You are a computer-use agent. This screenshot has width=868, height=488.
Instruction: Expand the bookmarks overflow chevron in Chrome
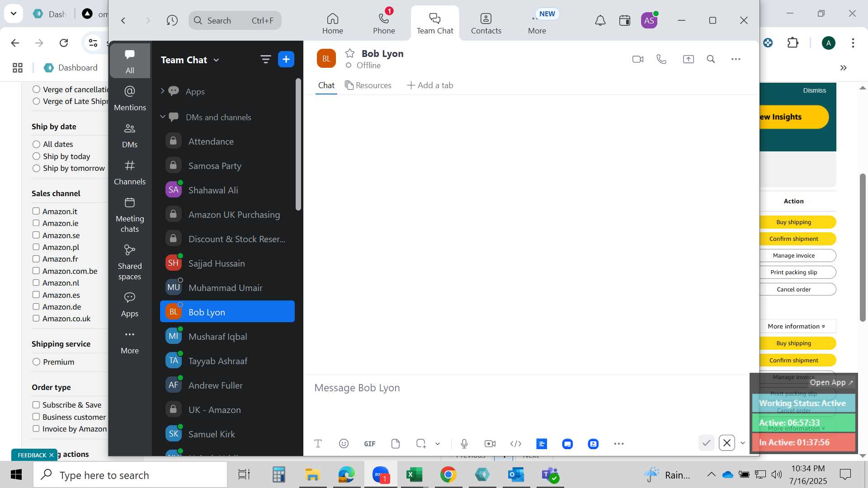[843, 68]
